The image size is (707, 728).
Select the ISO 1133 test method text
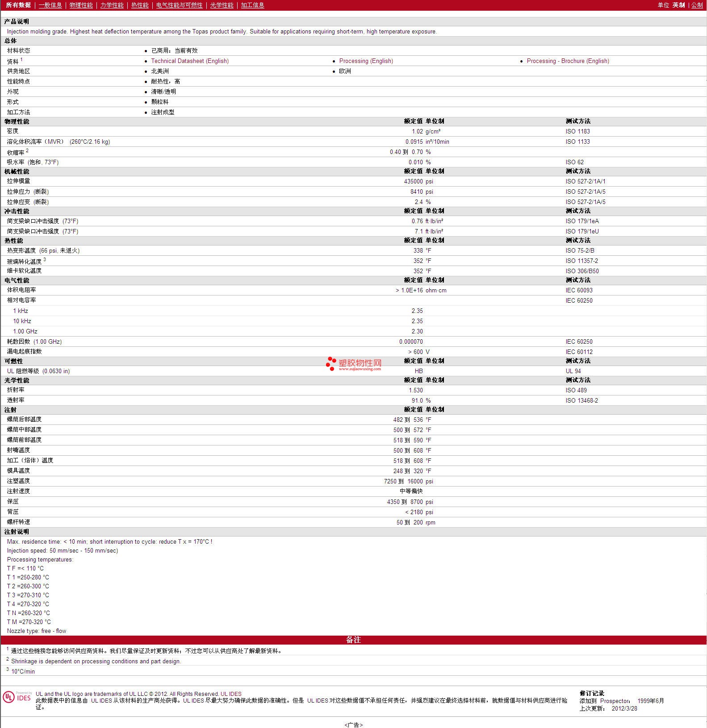[x=577, y=141]
